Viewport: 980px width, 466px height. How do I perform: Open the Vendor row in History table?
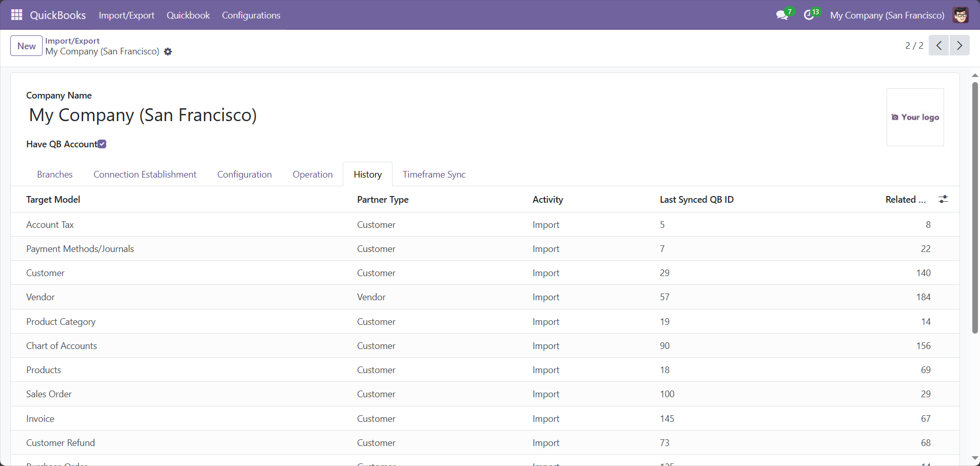point(40,297)
